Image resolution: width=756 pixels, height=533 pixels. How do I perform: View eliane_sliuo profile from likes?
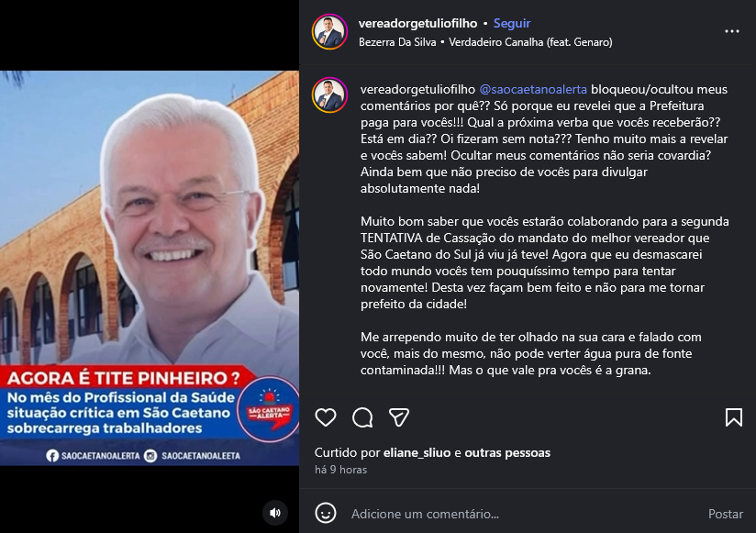(417, 452)
